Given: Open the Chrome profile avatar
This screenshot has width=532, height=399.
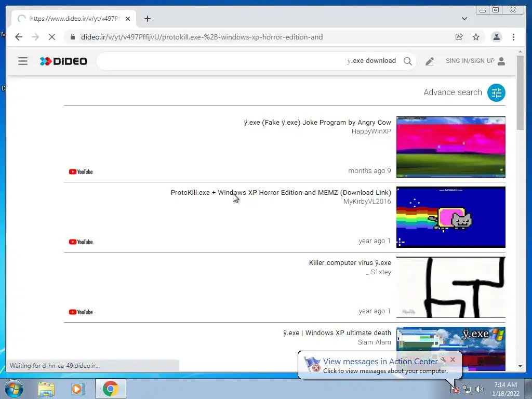Looking at the screenshot, I should [x=496, y=37].
